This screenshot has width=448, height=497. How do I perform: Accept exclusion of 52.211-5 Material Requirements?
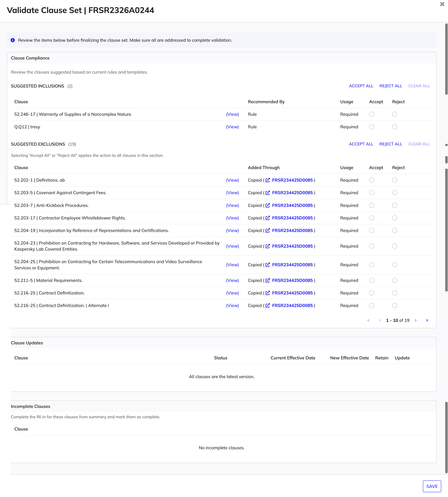(372, 280)
